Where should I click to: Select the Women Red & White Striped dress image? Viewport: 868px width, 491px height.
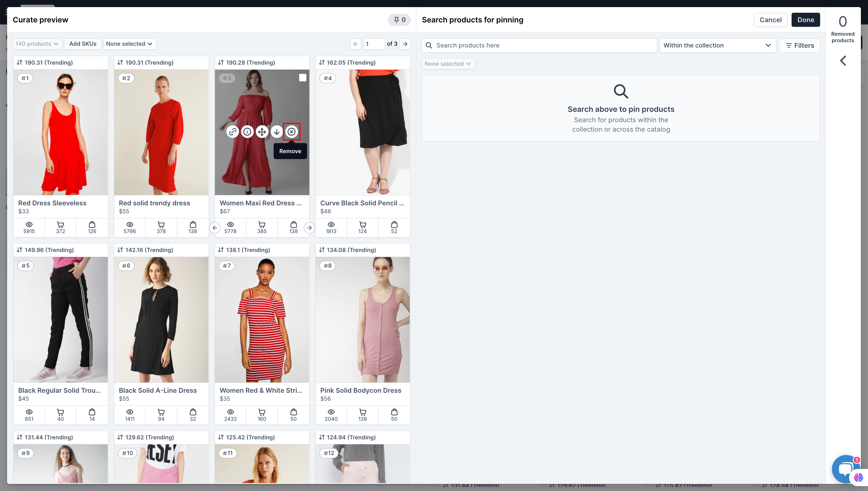tap(262, 320)
